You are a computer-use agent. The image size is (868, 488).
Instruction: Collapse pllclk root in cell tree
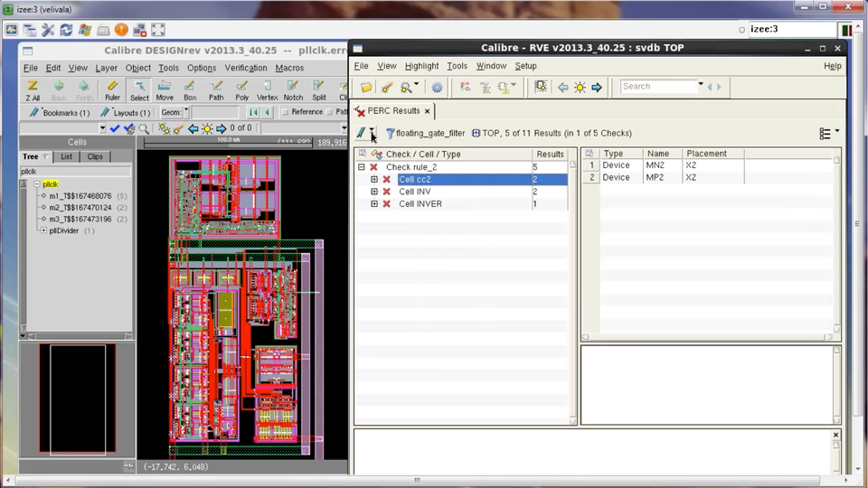[x=36, y=184]
